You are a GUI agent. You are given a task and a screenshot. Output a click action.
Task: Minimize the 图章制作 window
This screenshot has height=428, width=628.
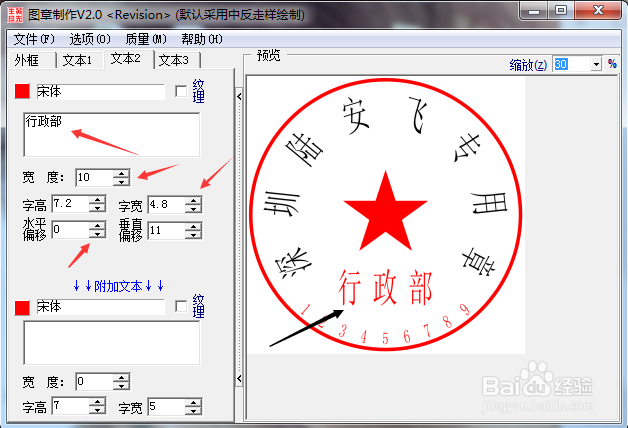[534, 11]
